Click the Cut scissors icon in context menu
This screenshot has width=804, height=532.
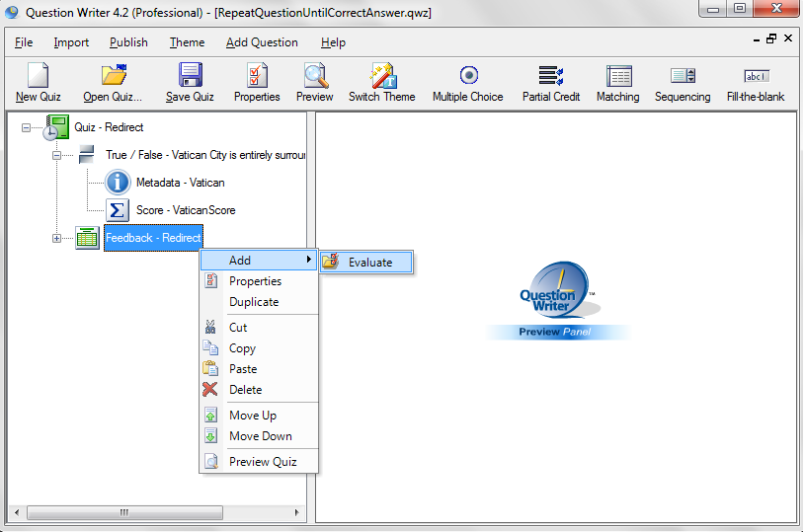[x=210, y=327]
